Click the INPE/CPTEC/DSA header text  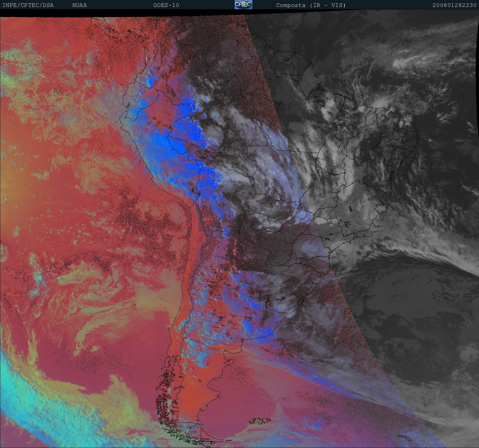pyautogui.click(x=28, y=5)
